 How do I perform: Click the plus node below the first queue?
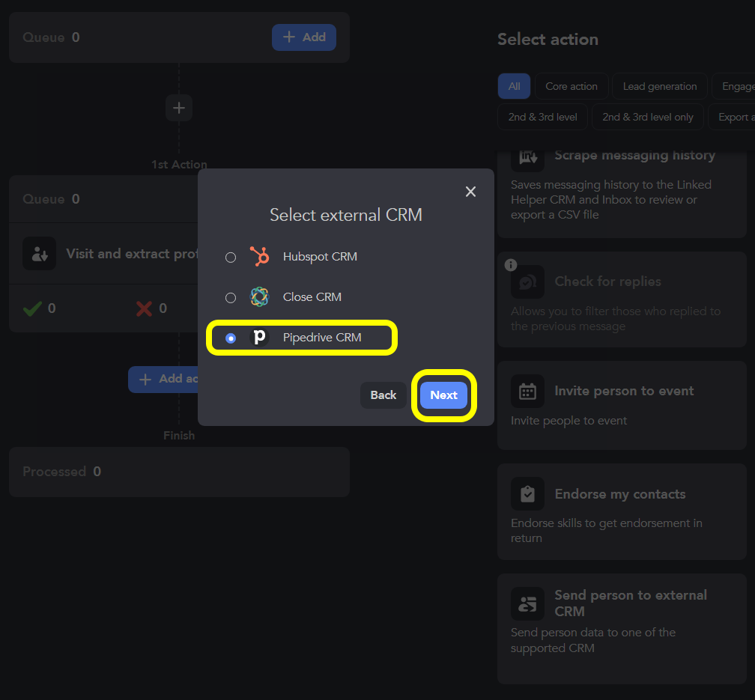[178, 108]
